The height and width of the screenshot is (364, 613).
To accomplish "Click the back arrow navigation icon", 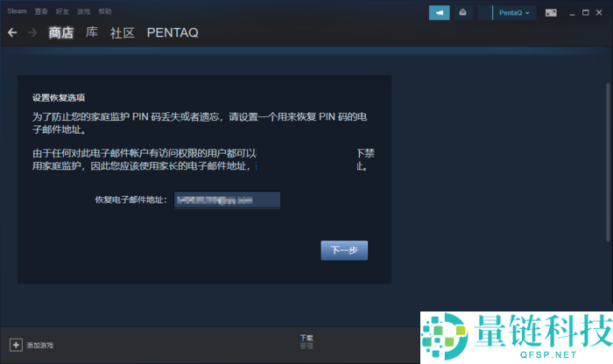I will pyautogui.click(x=12, y=32).
